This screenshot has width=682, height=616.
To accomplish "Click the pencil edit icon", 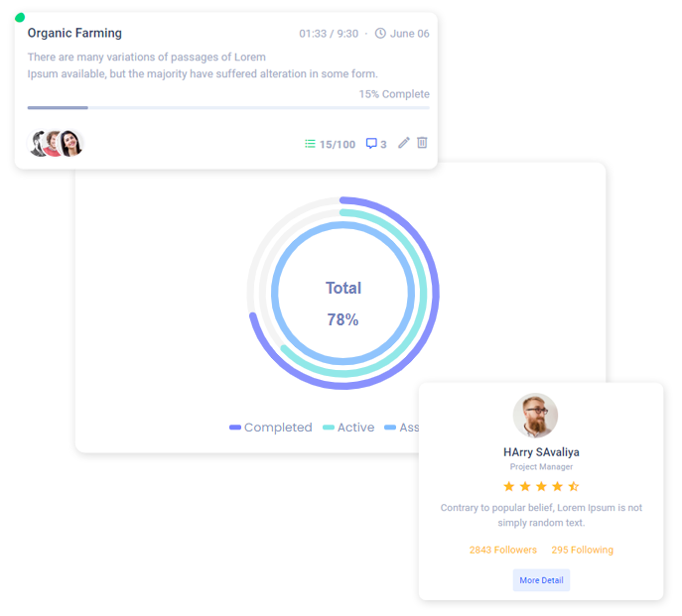I will click(404, 143).
